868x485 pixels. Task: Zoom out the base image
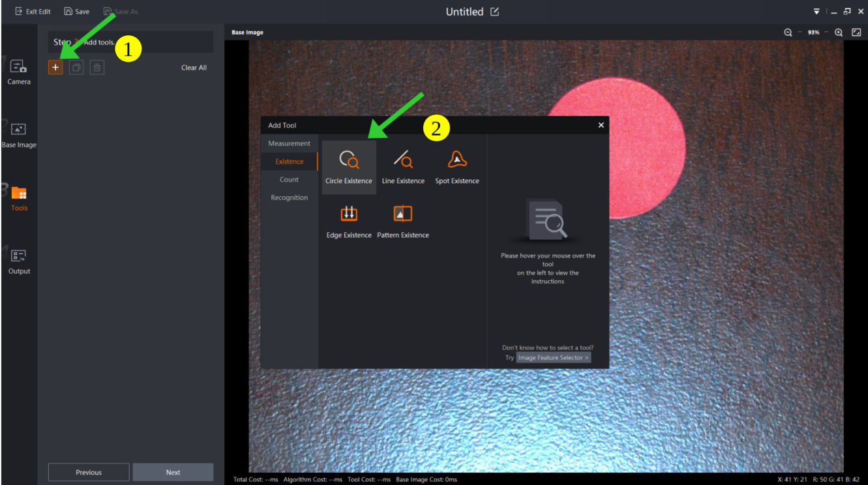pos(788,33)
